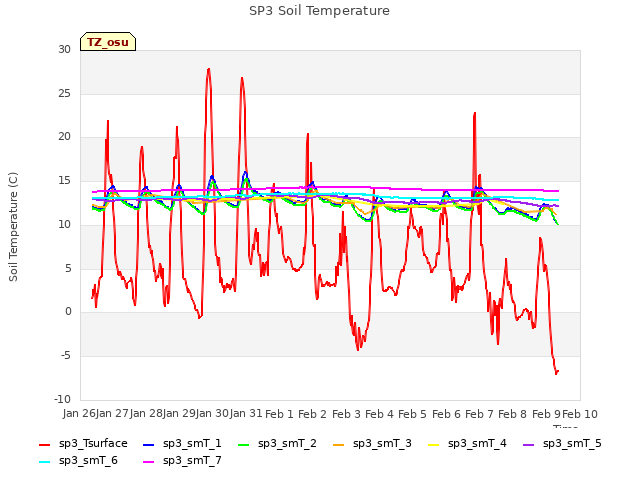The image size is (640, 480).
Task: Click the Jan 29 x-axis tick label
Action: pyautogui.click(x=179, y=413)
